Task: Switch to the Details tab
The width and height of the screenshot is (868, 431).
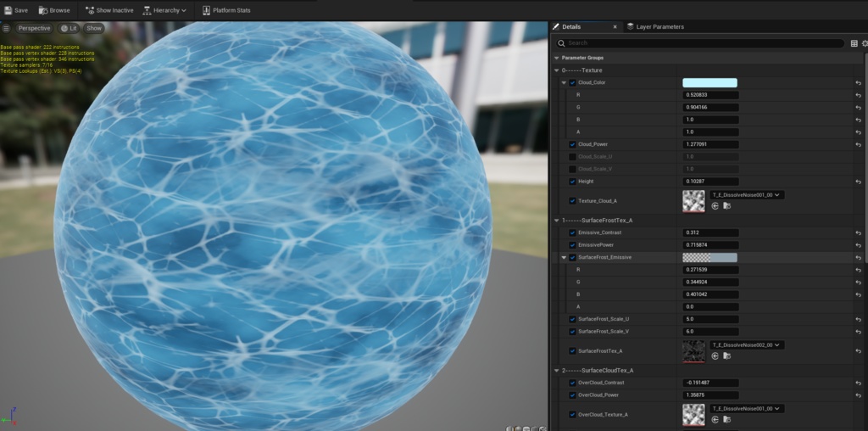Action: pyautogui.click(x=571, y=26)
